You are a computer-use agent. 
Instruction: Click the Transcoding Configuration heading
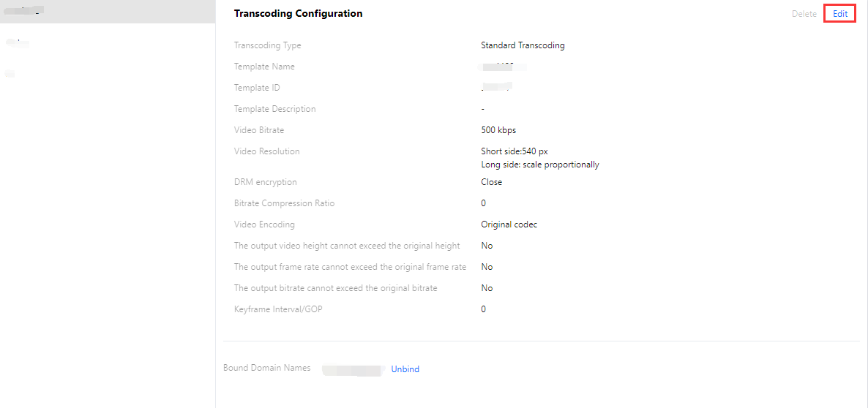(x=298, y=14)
